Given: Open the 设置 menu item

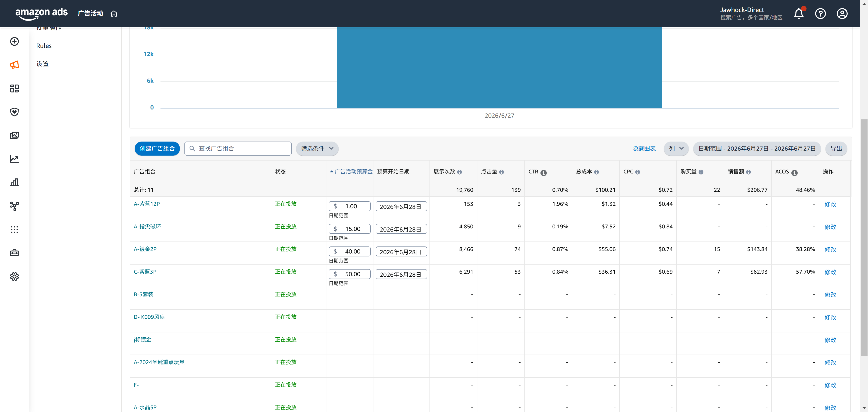Looking at the screenshot, I should 42,64.
